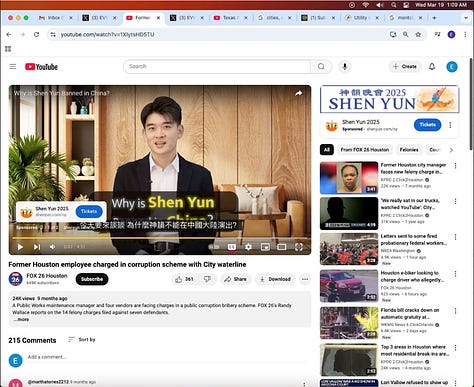Image resolution: width=474 pixels, height=387 pixels.
Task: Open 'Top 3 areas in Houston' video title
Action: click(x=415, y=350)
